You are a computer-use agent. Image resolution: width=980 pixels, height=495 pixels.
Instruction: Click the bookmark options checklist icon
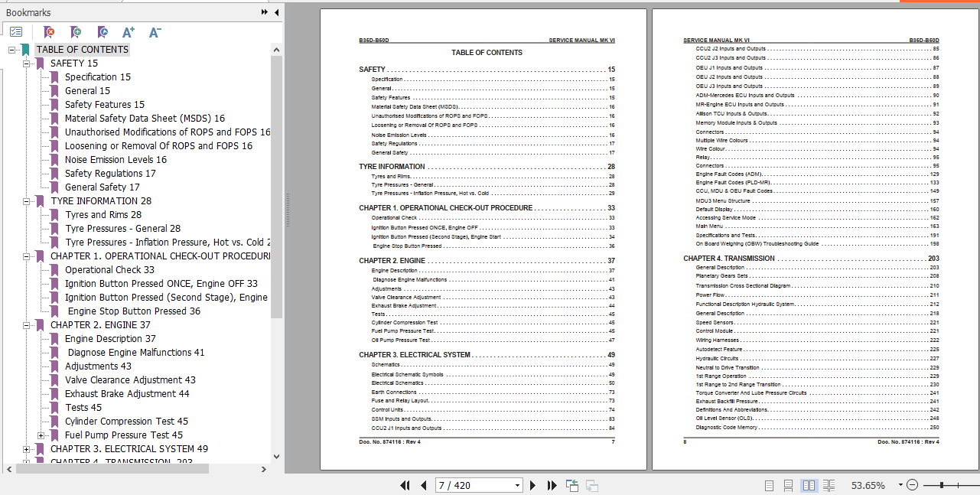click(x=16, y=32)
